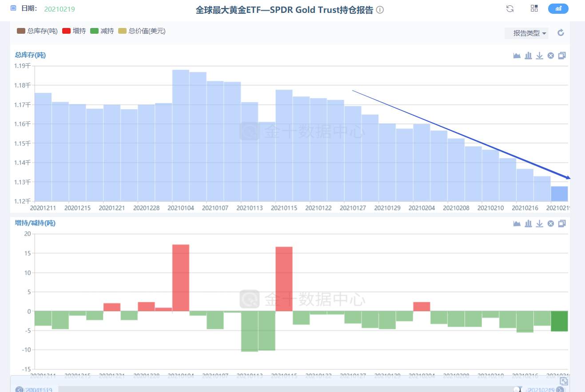585x392 pixels.
Task: Click the 1.12千 y-axis label
Action: point(23,201)
